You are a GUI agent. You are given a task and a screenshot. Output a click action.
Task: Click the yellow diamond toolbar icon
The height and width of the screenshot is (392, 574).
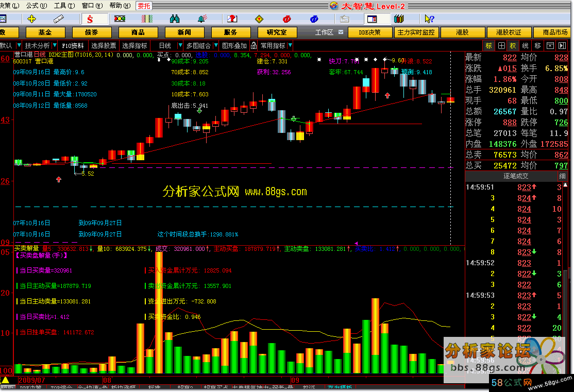259,19
